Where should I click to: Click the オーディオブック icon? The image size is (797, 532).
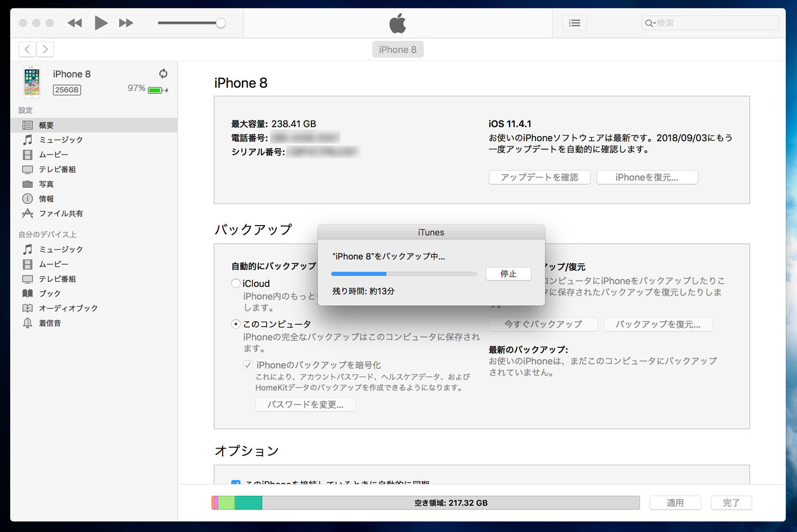[x=28, y=308]
